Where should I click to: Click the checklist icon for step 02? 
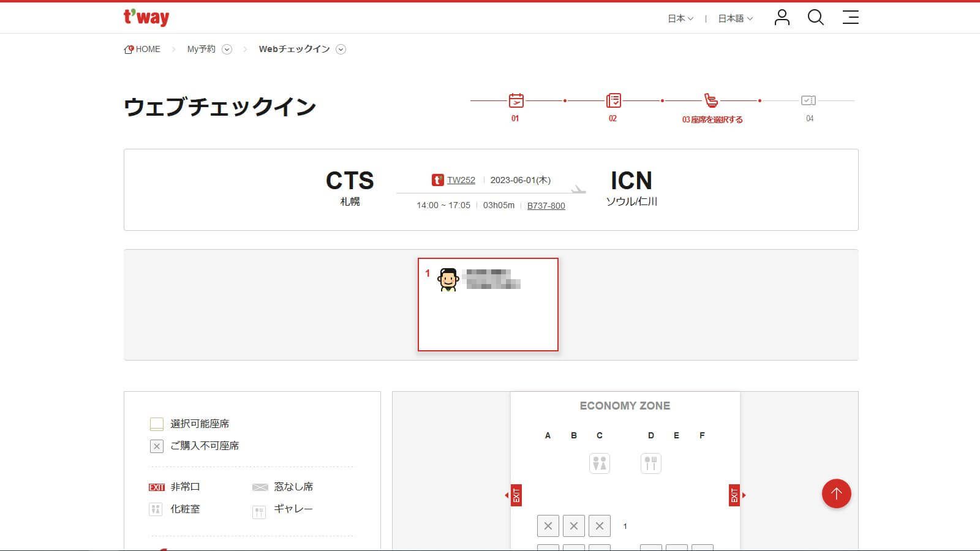pyautogui.click(x=613, y=100)
